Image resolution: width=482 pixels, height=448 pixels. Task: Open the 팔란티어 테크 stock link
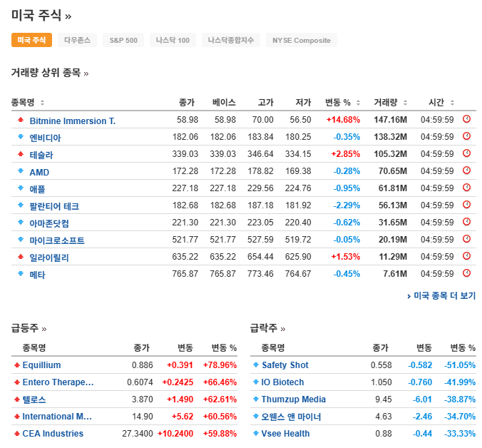coord(54,206)
